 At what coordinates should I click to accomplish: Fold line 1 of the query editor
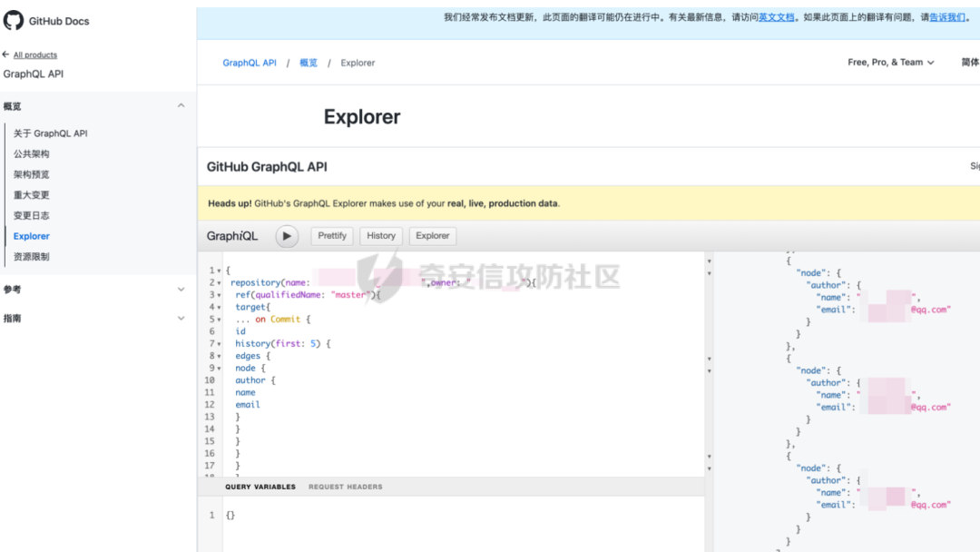[219, 271]
